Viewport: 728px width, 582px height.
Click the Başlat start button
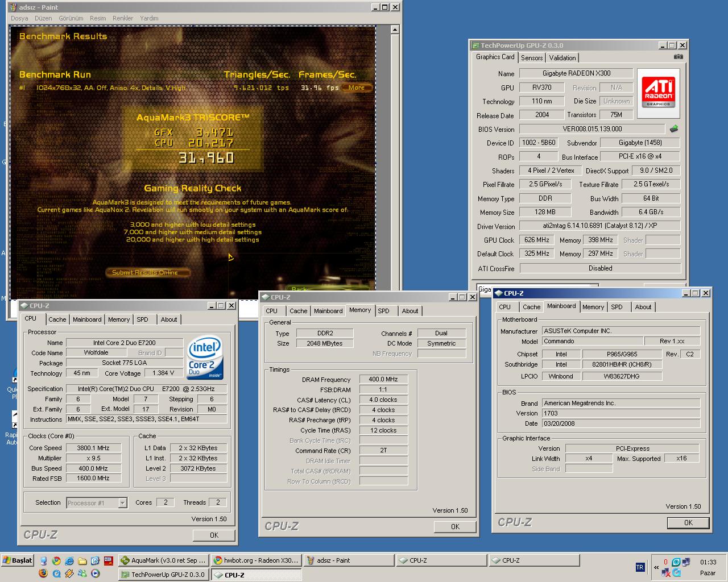[18, 560]
